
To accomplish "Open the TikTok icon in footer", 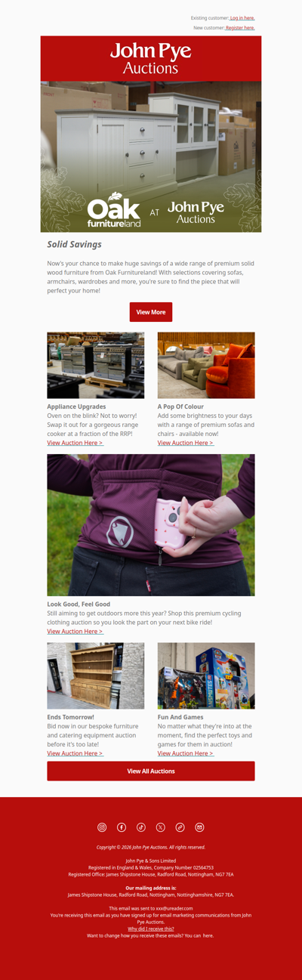I will 141,827.
